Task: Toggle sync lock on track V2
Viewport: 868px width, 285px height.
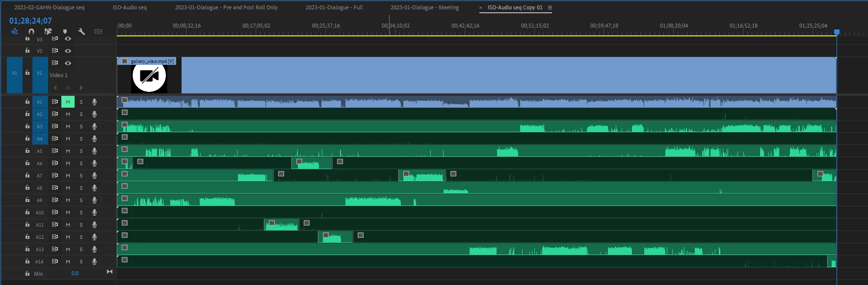Action: (55, 51)
